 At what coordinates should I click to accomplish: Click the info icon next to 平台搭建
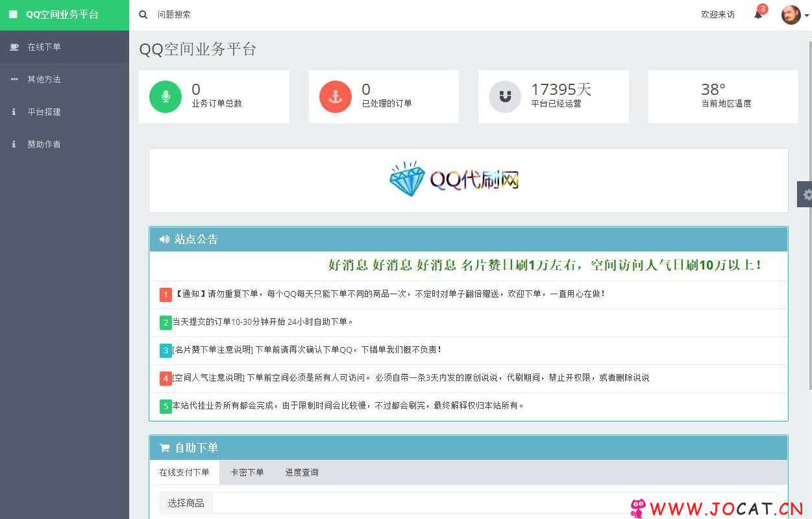coord(14,112)
